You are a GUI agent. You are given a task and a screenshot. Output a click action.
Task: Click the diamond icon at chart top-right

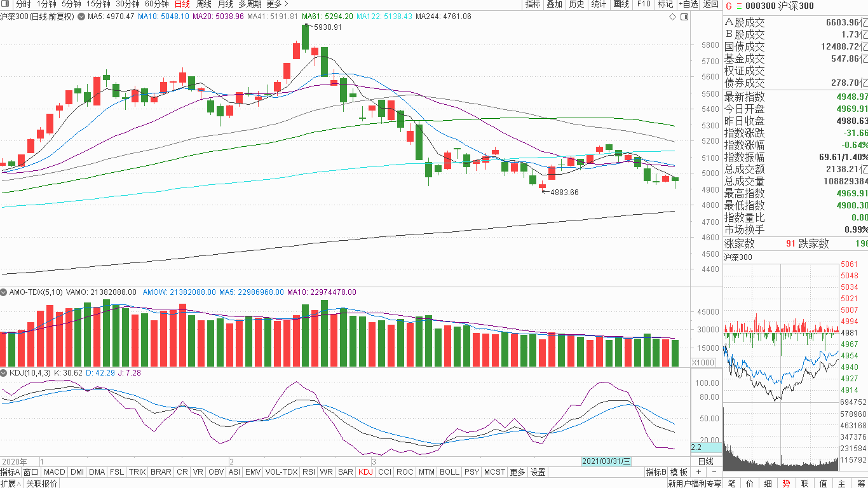(x=673, y=17)
